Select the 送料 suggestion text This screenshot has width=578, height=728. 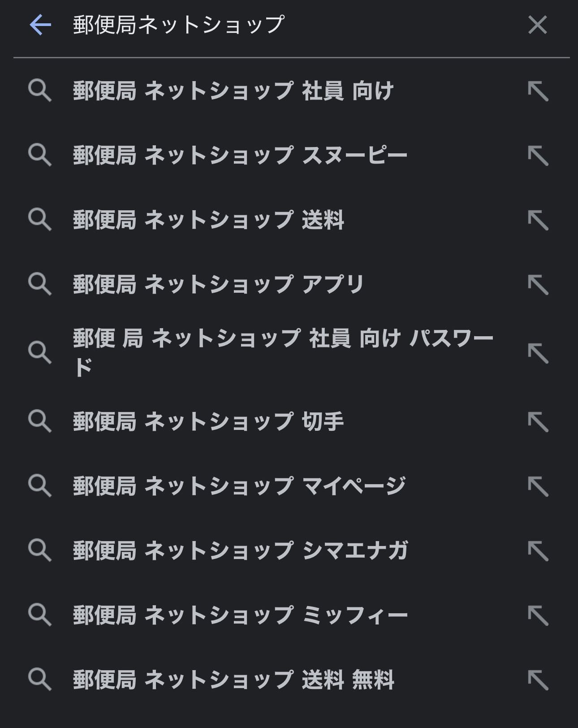[x=208, y=220]
